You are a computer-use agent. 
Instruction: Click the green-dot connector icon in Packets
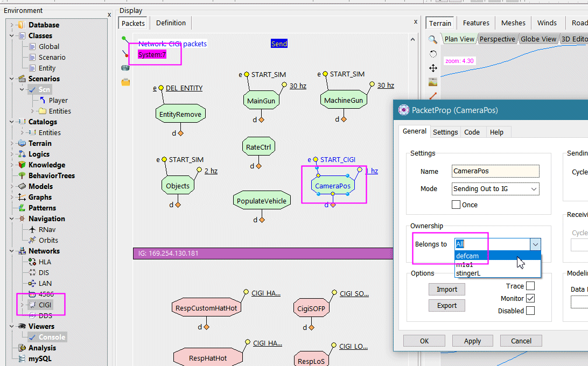tap(124, 39)
